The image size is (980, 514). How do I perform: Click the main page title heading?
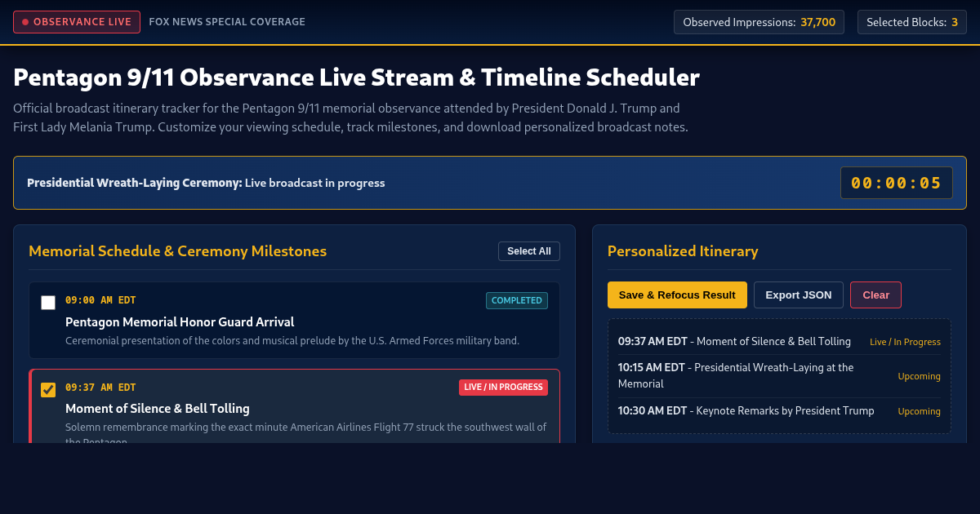[356, 78]
